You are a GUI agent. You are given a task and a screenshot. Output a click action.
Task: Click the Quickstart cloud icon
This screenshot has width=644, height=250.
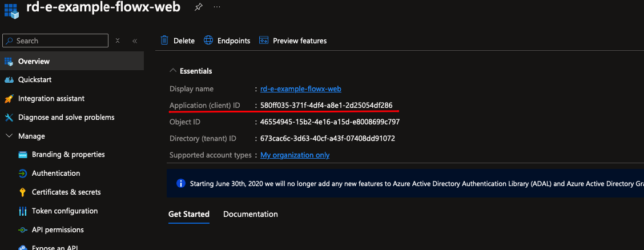(9, 80)
